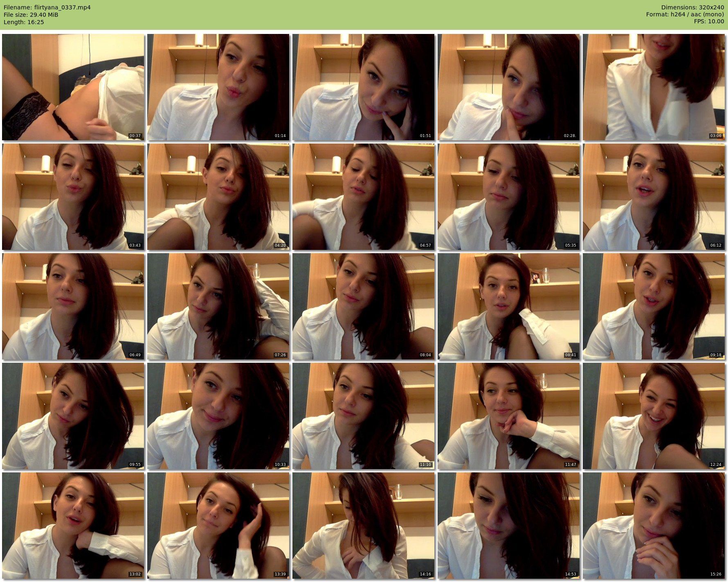The image size is (728, 582).
Task: Click the thumbnail timestamped 00:37
Action: click(x=73, y=87)
